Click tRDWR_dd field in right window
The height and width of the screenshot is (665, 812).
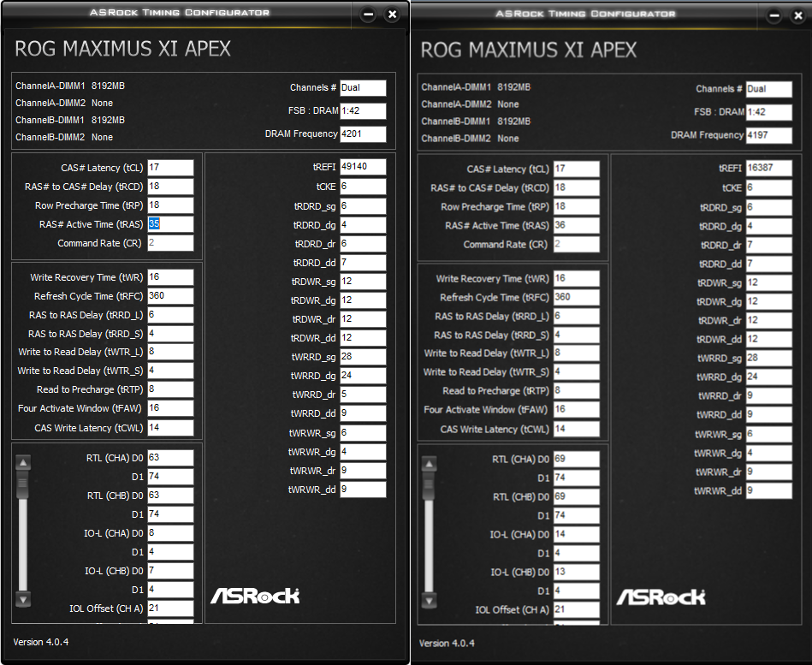click(x=769, y=339)
